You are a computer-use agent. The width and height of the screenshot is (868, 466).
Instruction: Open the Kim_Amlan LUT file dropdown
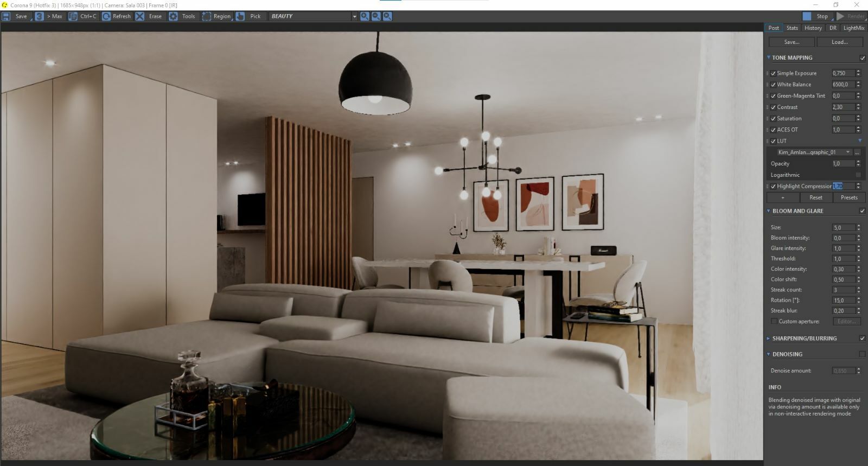[848, 152]
